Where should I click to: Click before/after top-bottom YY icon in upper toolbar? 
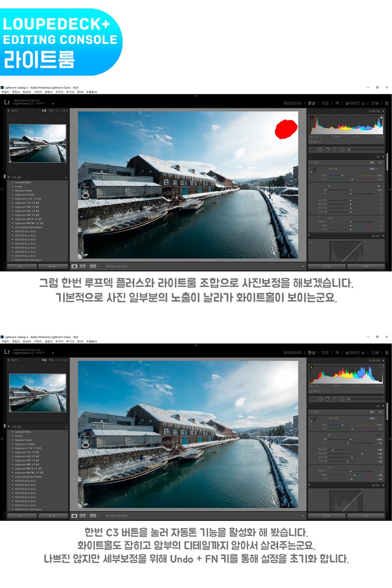pos(93,266)
